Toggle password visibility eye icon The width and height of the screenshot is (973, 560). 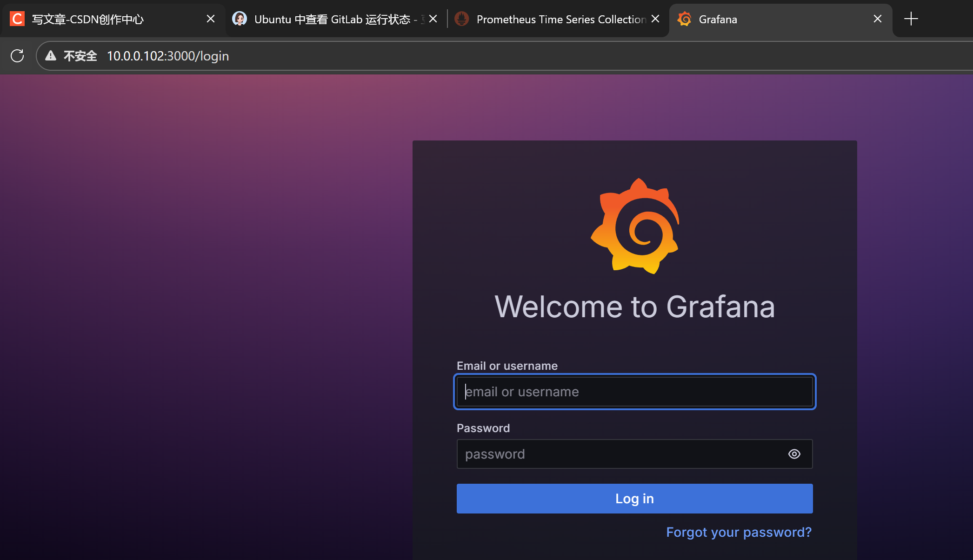coord(794,454)
